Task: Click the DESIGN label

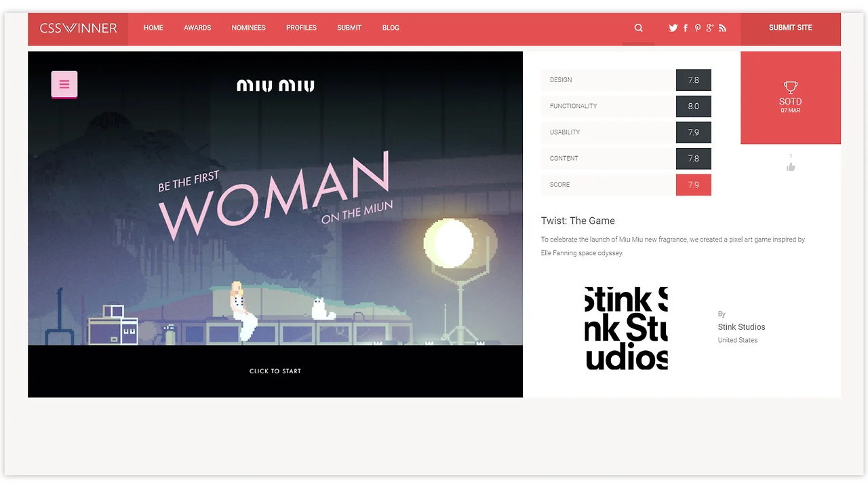Action: click(x=561, y=80)
